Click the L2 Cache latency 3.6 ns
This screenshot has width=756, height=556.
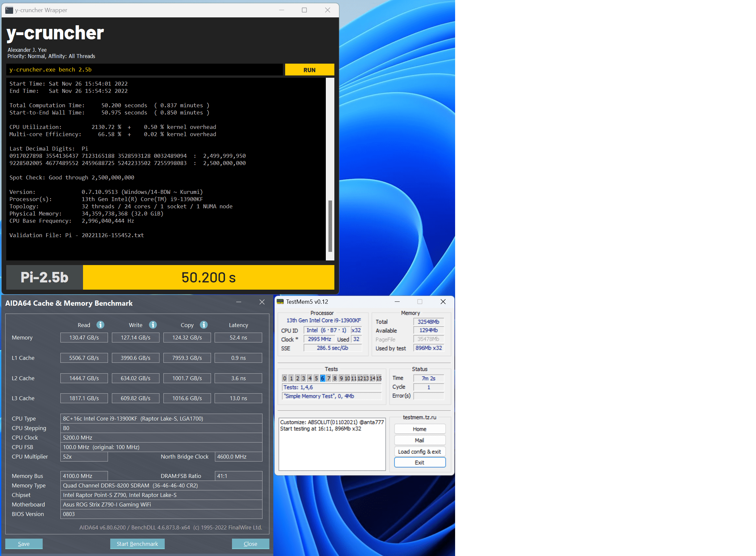[238, 378]
